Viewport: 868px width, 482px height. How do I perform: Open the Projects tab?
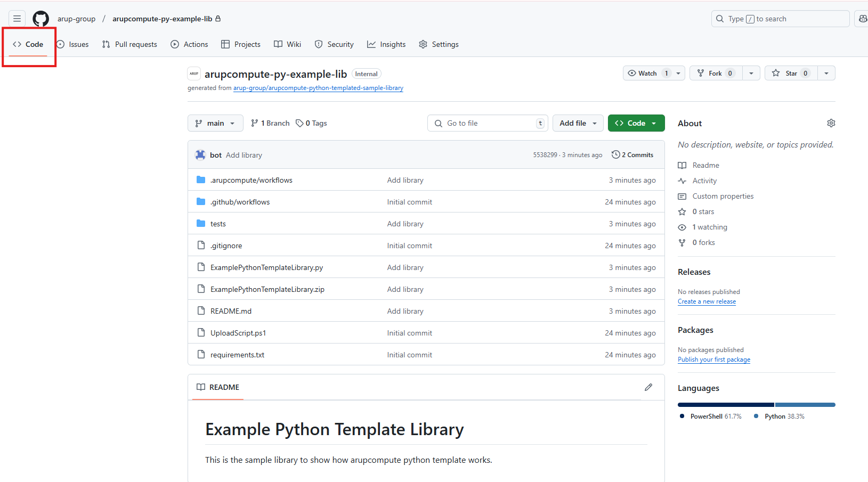[241, 44]
